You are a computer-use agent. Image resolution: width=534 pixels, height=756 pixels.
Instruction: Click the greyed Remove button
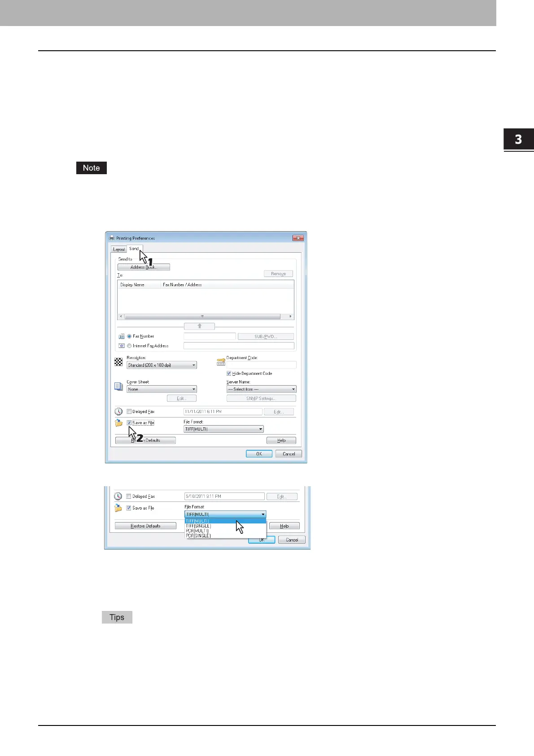(278, 274)
